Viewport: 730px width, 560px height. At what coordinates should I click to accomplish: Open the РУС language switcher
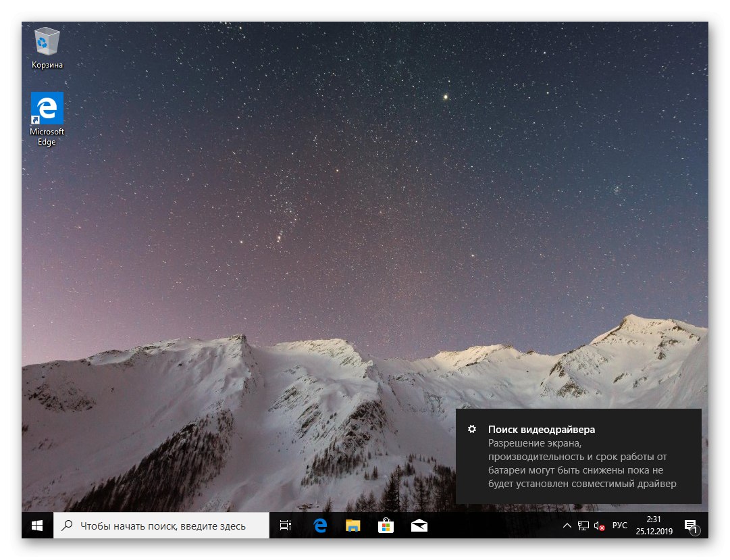pyautogui.click(x=619, y=525)
